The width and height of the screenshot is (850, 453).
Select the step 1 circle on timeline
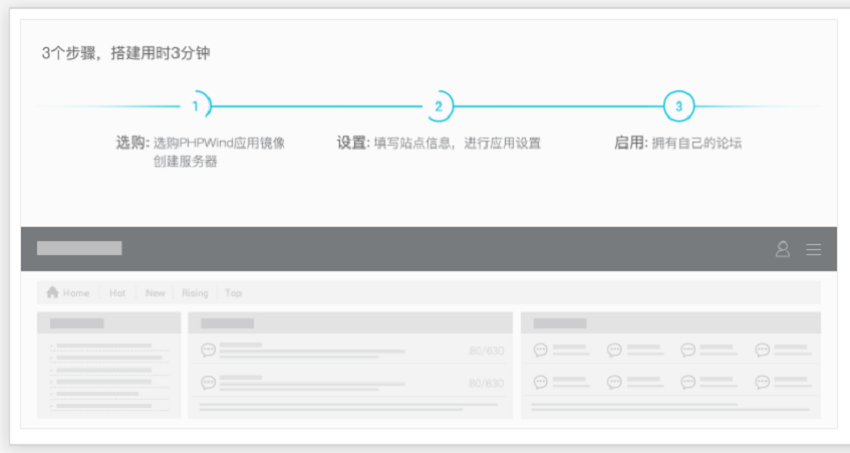click(x=196, y=106)
